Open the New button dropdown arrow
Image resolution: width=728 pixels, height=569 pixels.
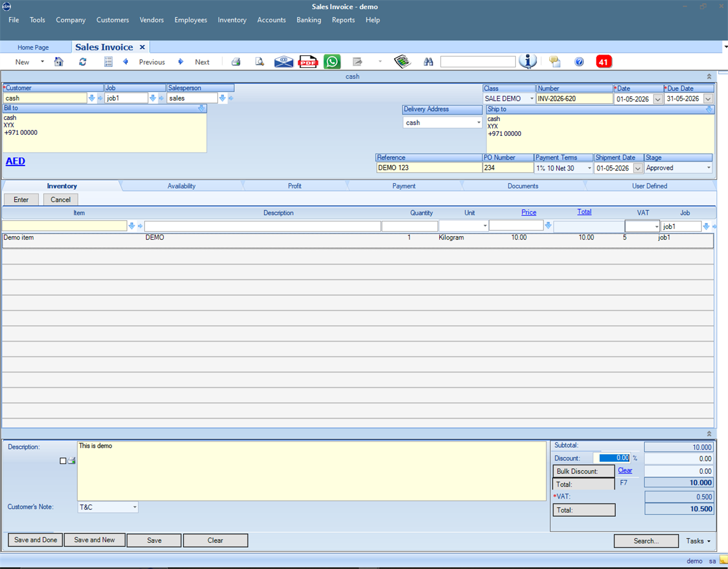(x=42, y=62)
